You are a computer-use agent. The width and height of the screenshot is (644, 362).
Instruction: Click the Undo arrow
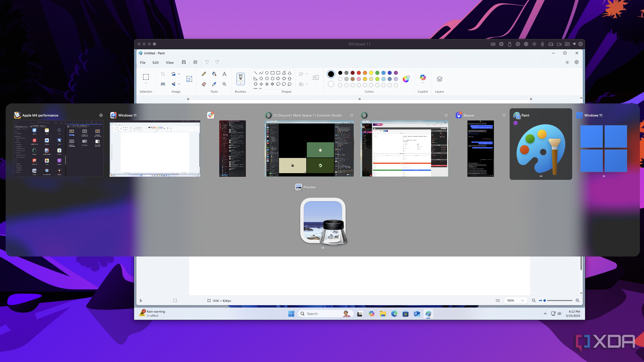click(207, 62)
